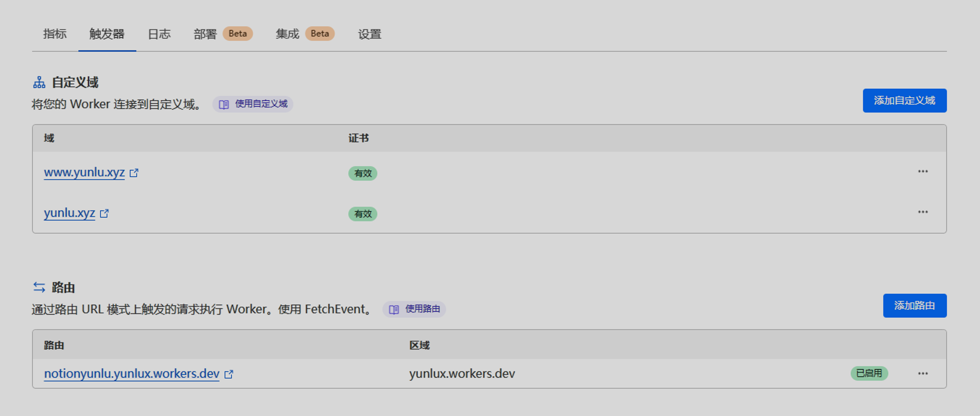Open the www.yunlu.xyz domain link
980x416 pixels.
(84, 173)
